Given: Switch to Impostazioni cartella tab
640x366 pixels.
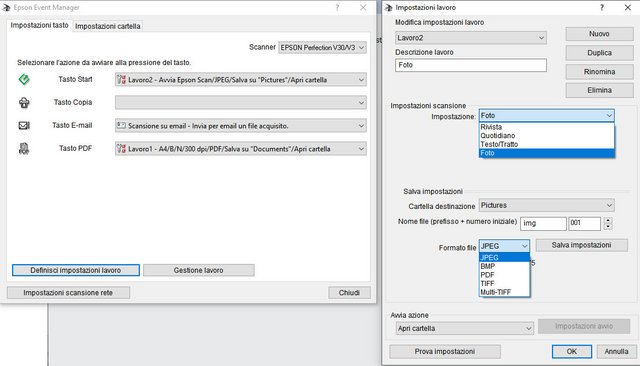Looking at the screenshot, I should (x=108, y=26).
